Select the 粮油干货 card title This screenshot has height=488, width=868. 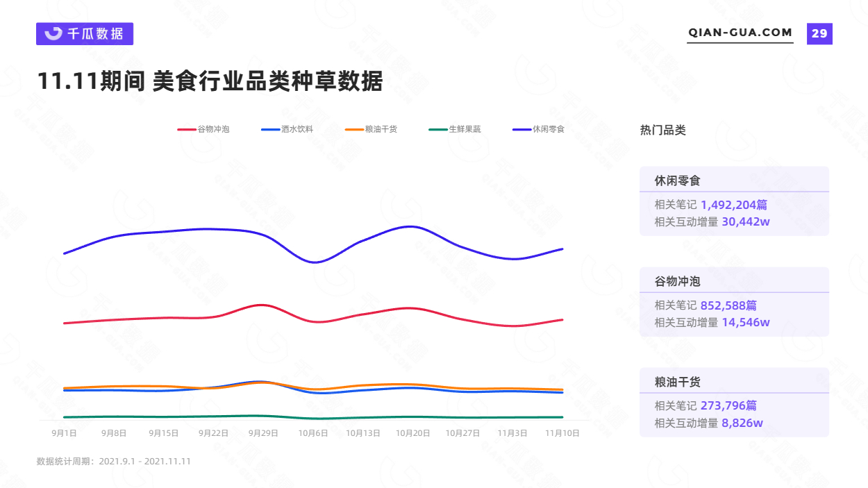pos(678,382)
